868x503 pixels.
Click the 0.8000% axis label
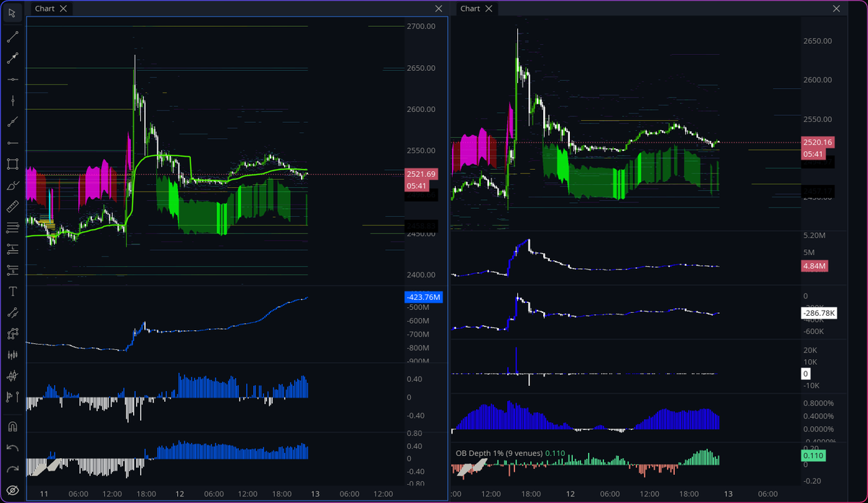[820, 403]
